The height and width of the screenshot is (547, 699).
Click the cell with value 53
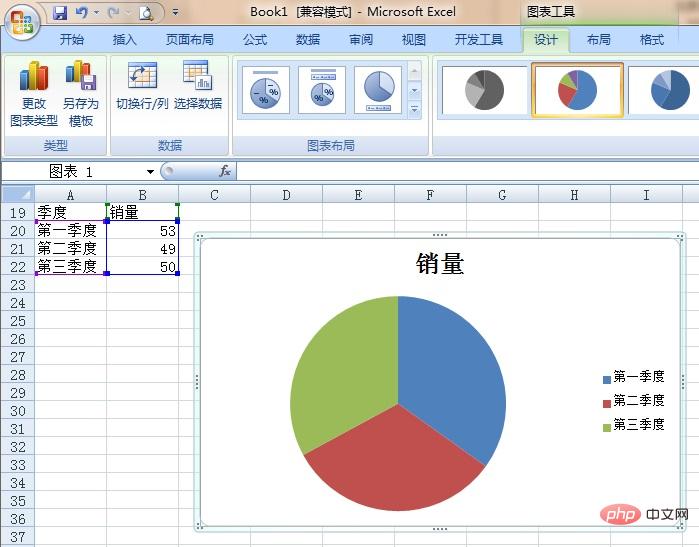click(x=142, y=230)
